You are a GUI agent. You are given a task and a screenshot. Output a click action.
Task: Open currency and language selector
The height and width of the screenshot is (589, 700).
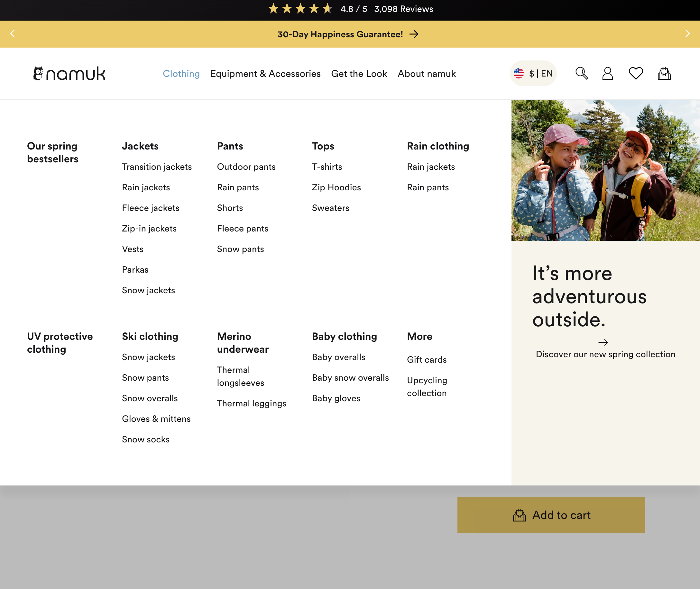pos(533,73)
